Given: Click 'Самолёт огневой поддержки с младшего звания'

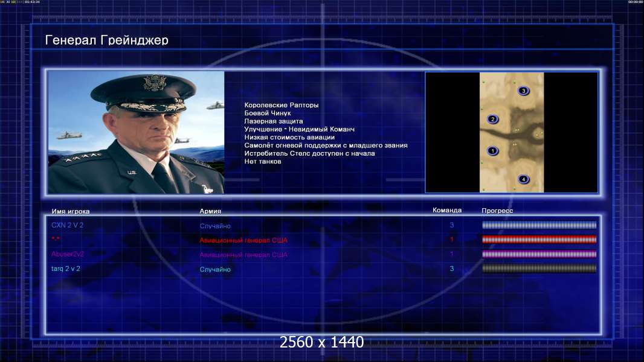Looking at the screenshot, I should tap(326, 145).
